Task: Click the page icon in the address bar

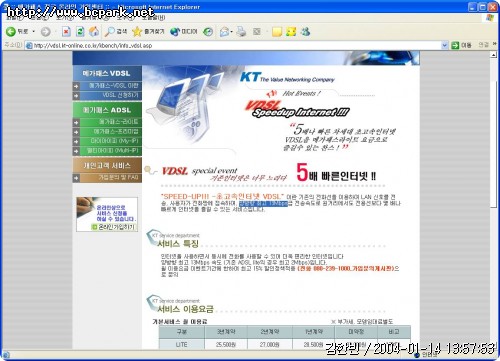Action: [x=29, y=45]
